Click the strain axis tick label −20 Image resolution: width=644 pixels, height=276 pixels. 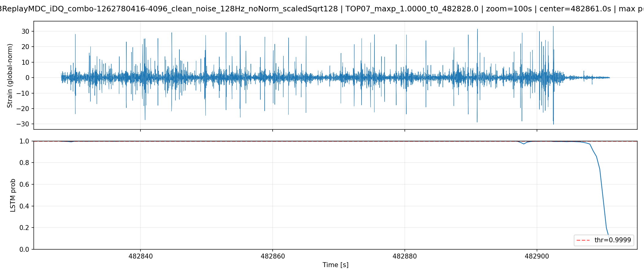click(x=23, y=109)
